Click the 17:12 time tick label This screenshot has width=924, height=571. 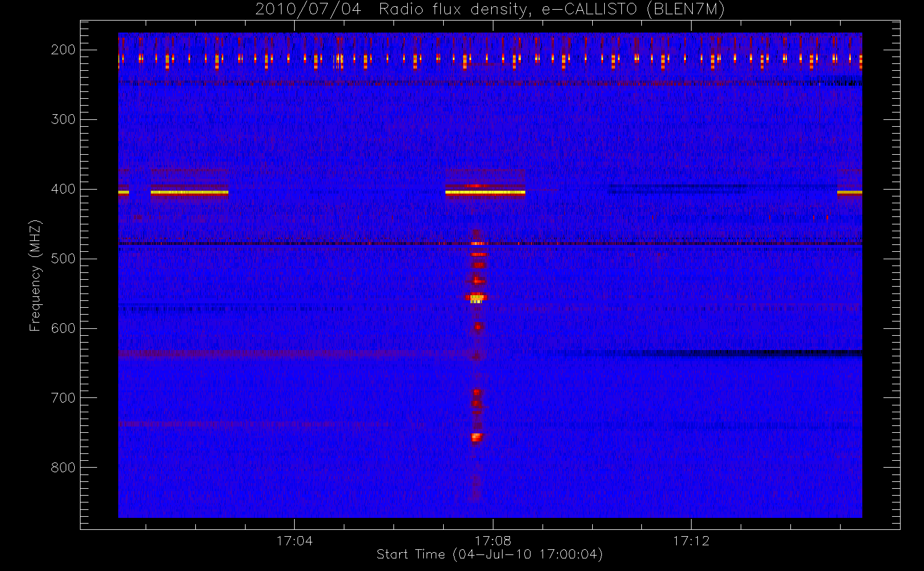pyautogui.click(x=691, y=541)
